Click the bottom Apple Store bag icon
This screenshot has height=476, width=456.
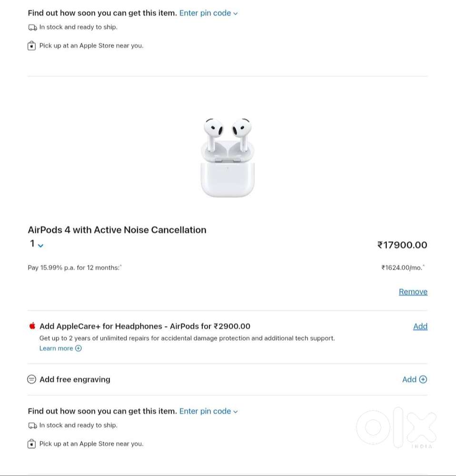(x=32, y=444)
